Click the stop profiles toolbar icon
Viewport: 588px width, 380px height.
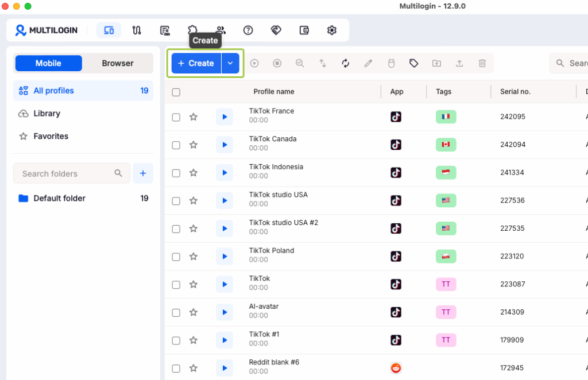[x=277, y=63]
